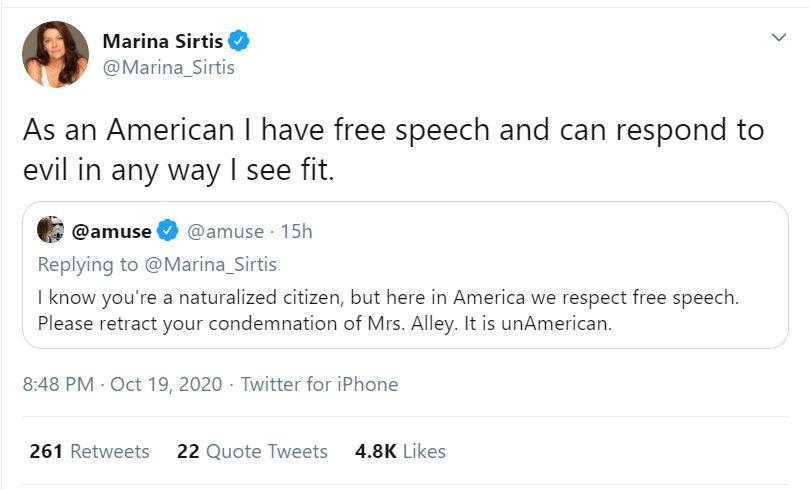The height and width of the screenshot is (490, 809).
Task: View the 261 Retweets list
Action: (x=89, y=451)
